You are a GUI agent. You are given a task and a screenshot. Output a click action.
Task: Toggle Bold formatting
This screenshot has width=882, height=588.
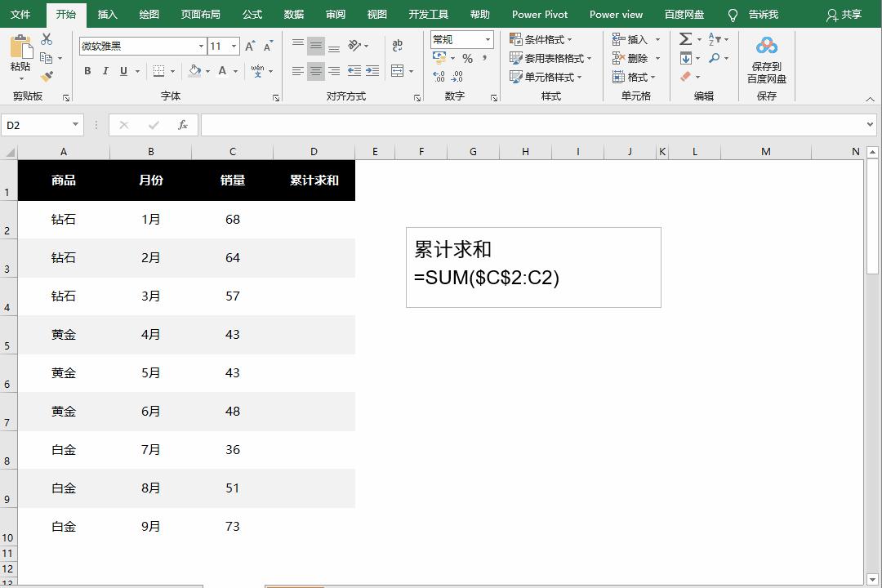tap(87, 71)
